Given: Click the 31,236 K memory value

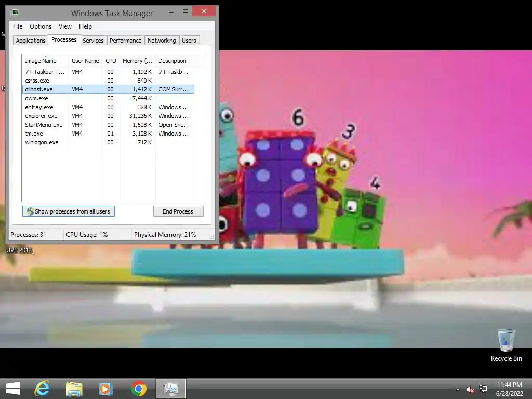Looking at the screenshot, I should (x=140, y=116).
